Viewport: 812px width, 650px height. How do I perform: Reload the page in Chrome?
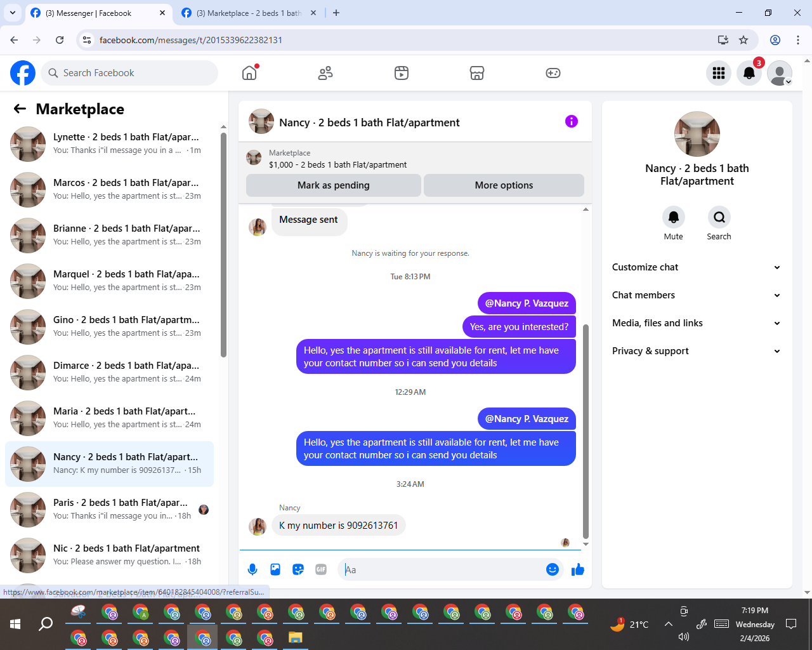tap(60, 40)
